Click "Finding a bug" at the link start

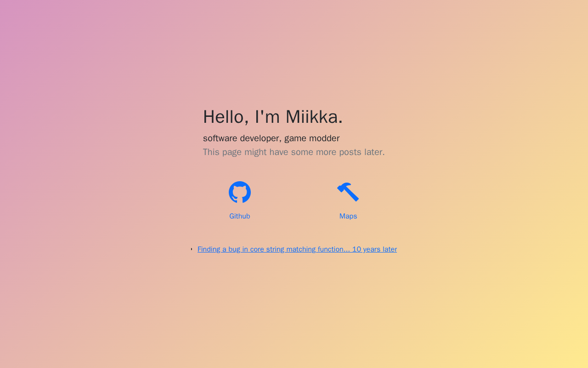[219, 249]
